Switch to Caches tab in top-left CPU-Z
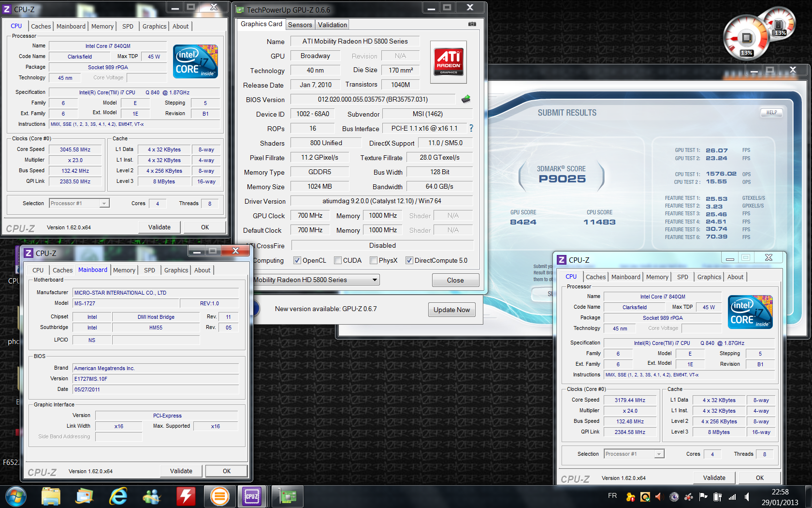The width and height of the screenshot is (812, 508). click(x=41, y=26)
